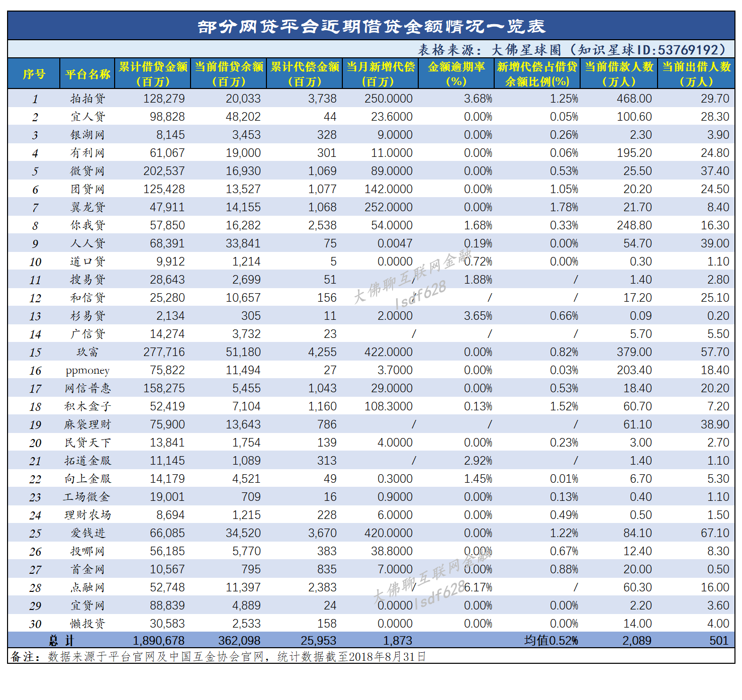Screen dimensions: 742x700
Task: Click platform name 团贷网
Action: tap(87, 189)
